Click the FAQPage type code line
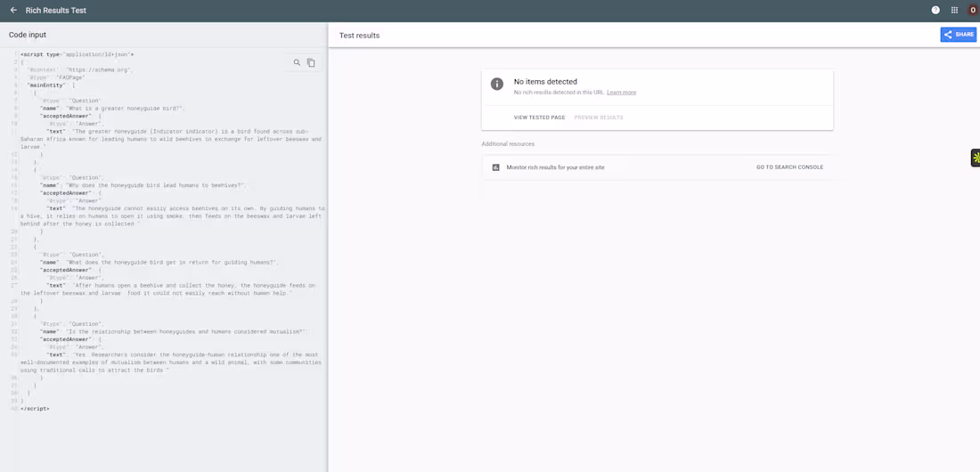 point(56,77)
